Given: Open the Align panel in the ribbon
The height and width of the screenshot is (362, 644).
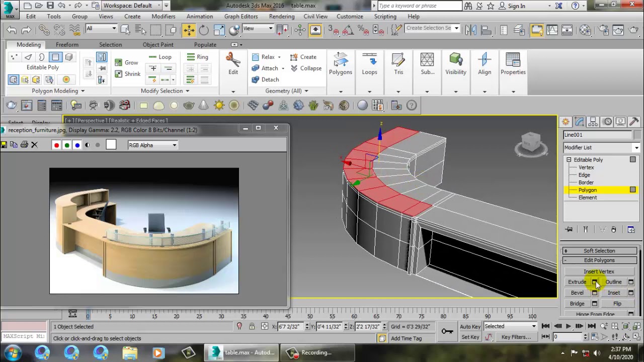Looking at the screenshot, I should pos(485,64).
